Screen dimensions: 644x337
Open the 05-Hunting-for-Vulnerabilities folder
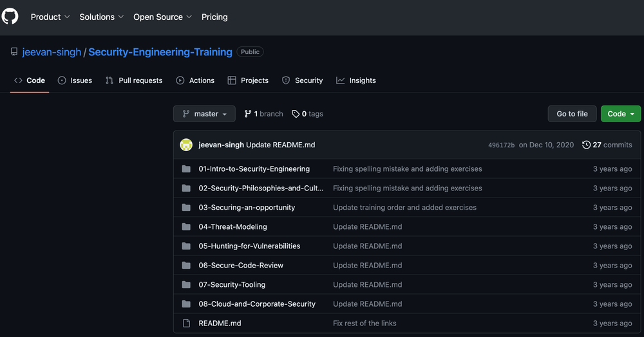point(249,246)
